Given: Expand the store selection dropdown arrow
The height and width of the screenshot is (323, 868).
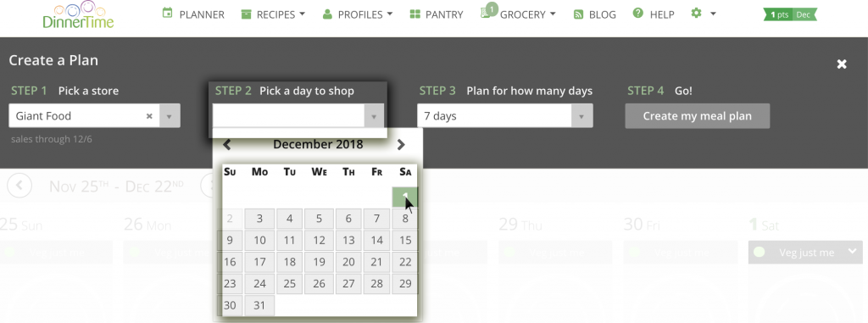Looking at the screenshot, I should click(x=170, y=116).
